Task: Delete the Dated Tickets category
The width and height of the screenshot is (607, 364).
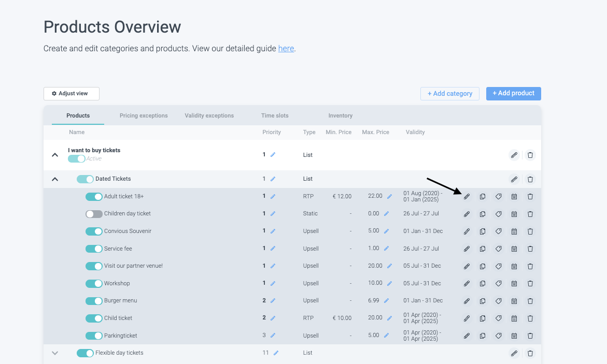Action: coord(530,179)
